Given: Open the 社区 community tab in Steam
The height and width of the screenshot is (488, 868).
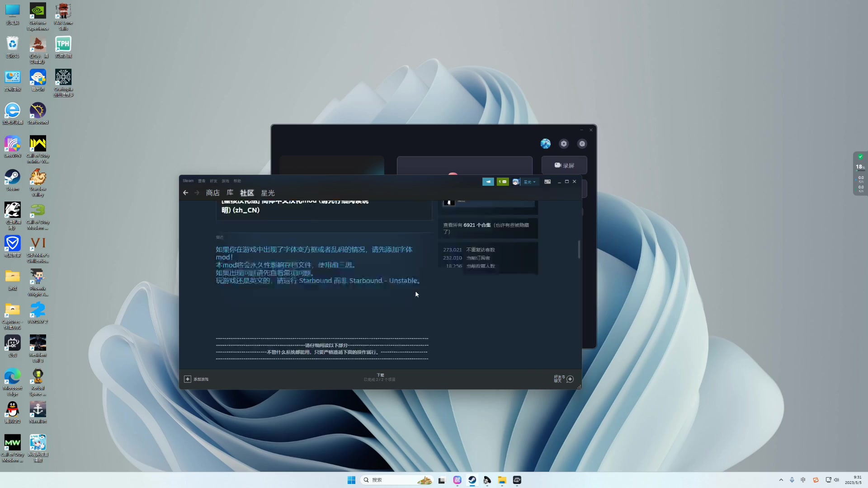Looking at the screenshot, I should (x=247, y=193).
